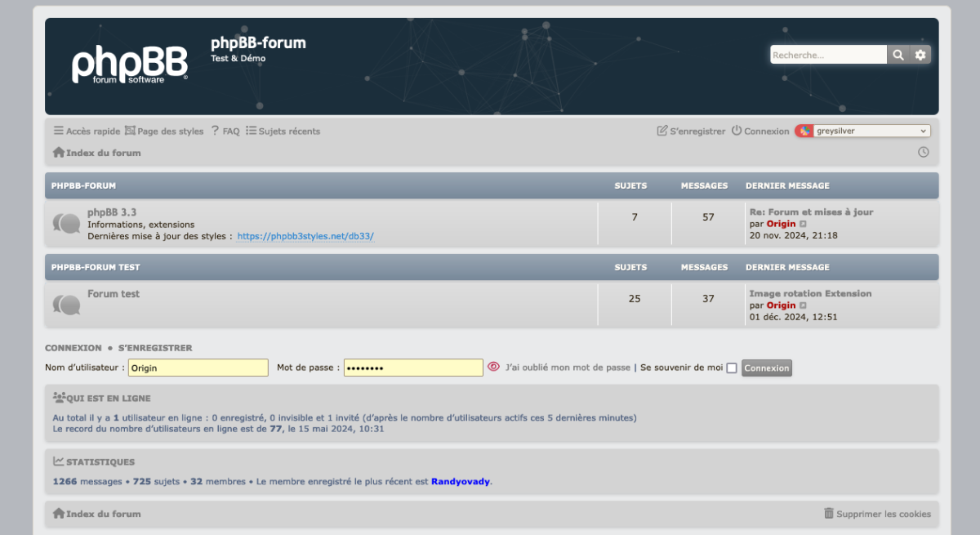This screenshot has width=980, height=535.
Task: Expand the Accès rapide menu
Action: (87, 131)
